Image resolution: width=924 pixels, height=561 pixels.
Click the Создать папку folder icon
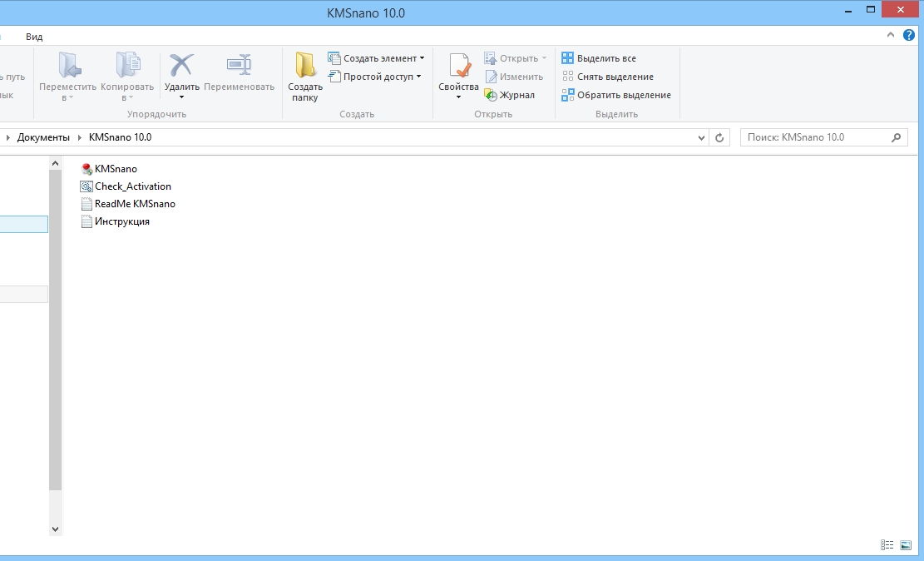click(305, 65)
